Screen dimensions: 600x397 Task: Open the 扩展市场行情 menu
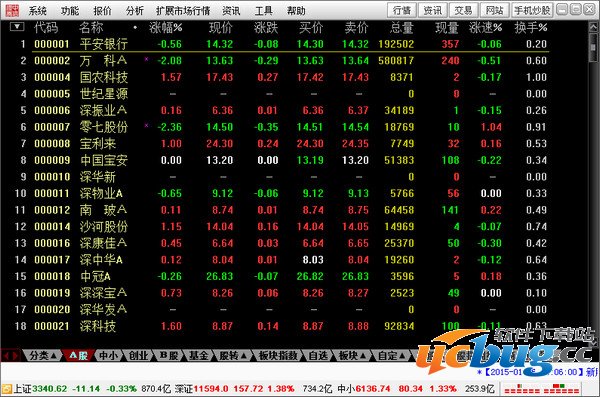click(x=183, y=11)
